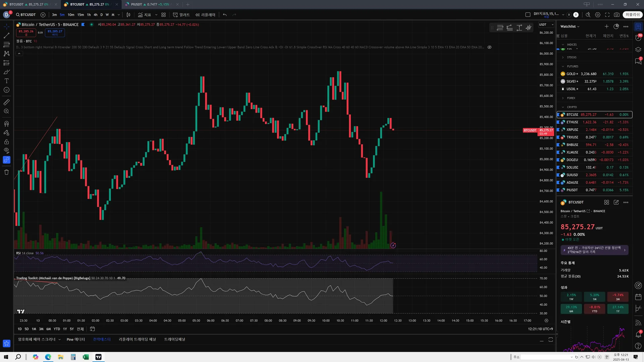Click the 퍼블리쉬 publish button
The height and width of the screenshot is (362, 644).
coord(632,15)
